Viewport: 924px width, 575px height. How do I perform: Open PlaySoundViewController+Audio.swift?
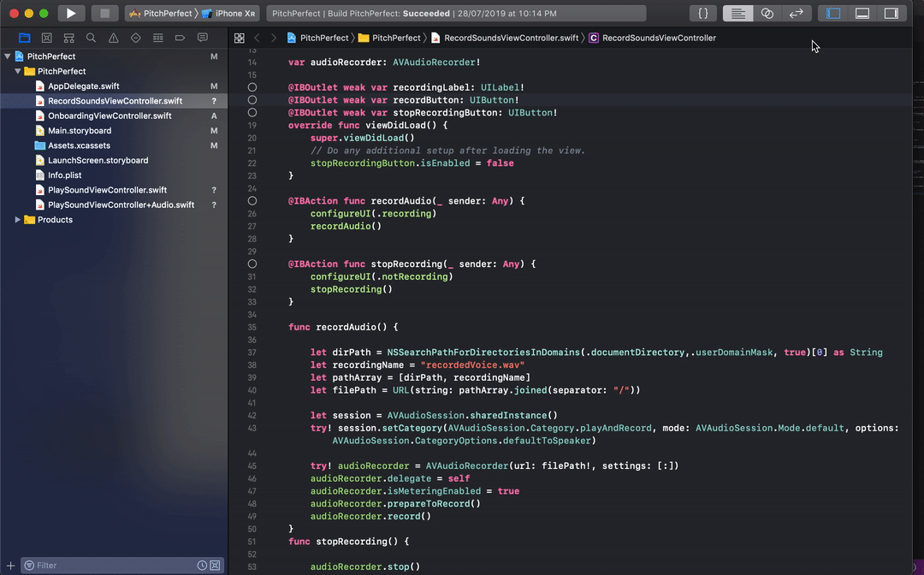coord(121,205)
